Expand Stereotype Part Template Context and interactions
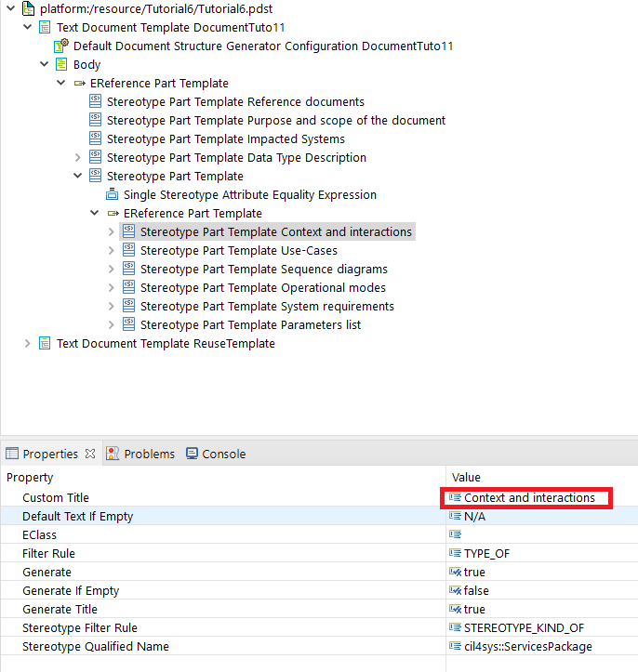Viewport: 638px width, 672px height. point(111,231)
